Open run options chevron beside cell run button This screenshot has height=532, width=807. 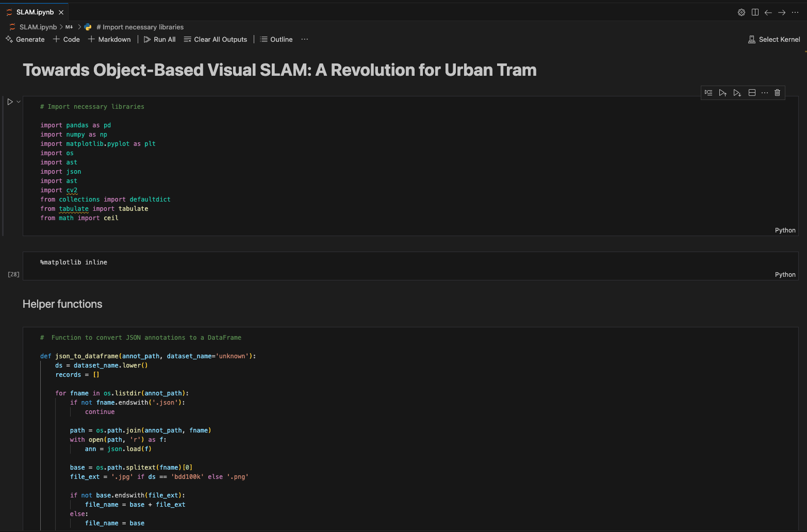pyautogui.click(x=19, y=102)
